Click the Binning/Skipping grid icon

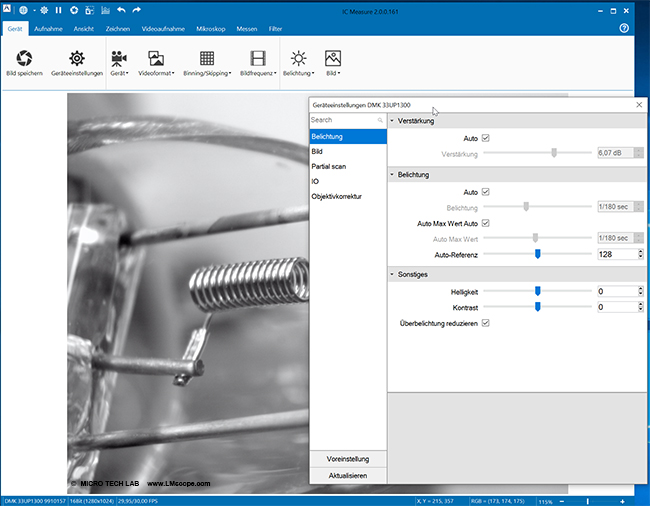click(x=207, y=58)
